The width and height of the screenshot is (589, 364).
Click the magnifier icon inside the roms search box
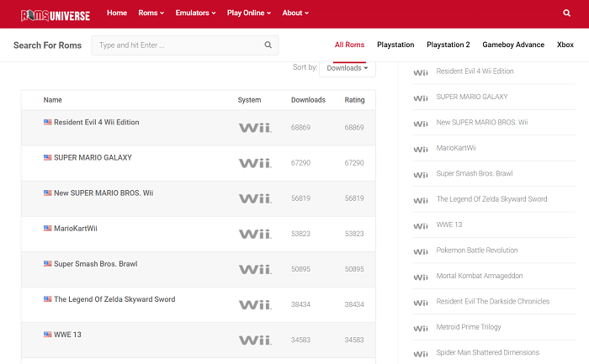coord(268,45)
